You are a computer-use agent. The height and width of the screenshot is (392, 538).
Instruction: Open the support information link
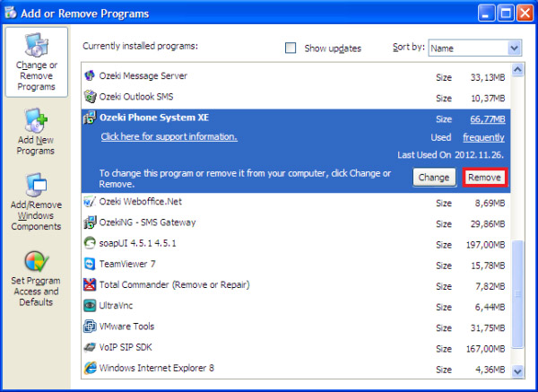[169, 136]
